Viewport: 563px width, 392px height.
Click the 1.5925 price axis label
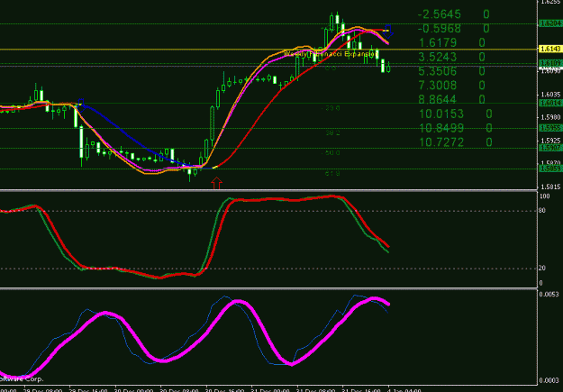(x=550, y=141)
